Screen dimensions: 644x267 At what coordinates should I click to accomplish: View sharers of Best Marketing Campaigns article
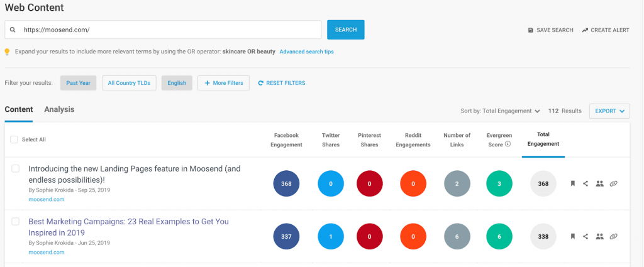(599, 236)
